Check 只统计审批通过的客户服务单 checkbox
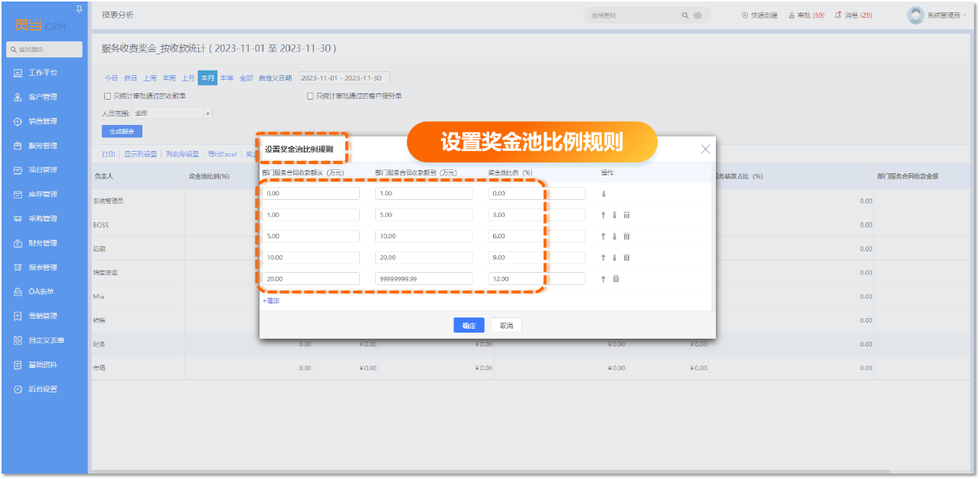980x479 pixels. tap(310, 97)
